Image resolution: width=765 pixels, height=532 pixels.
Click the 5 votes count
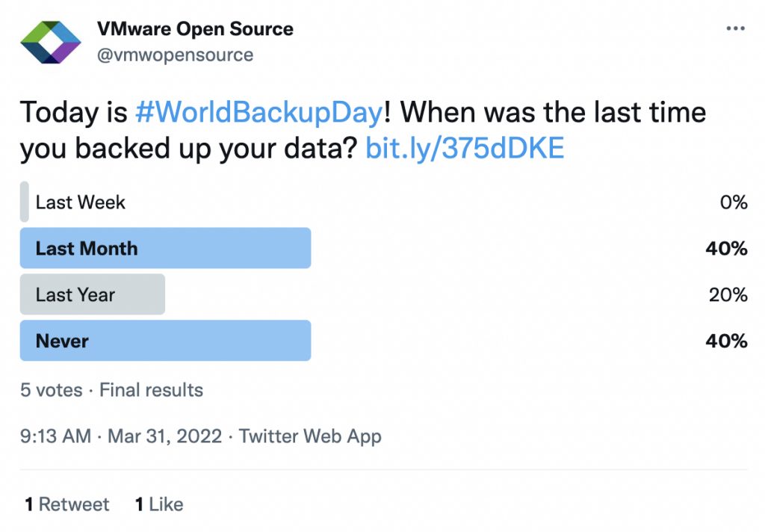point(51,389)
